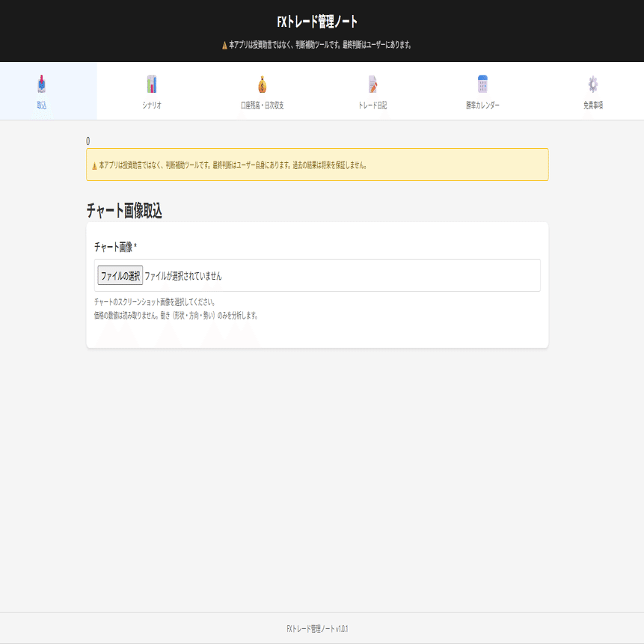Click the yellow warning banner ending 保証しません
The width and height of the screenshot is (644, 644).
point(317,165)
